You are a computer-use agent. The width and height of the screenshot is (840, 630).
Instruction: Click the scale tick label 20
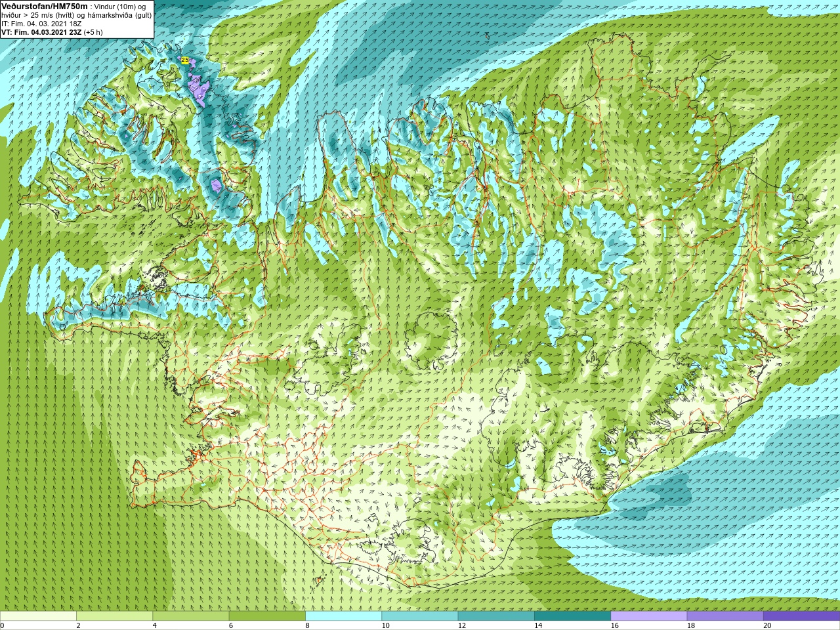coord(767,625)
